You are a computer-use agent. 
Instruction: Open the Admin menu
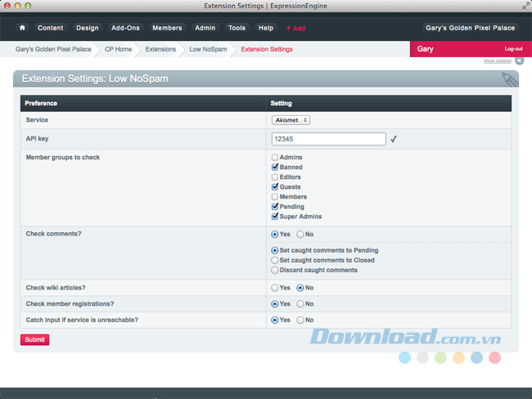[205, 28]
